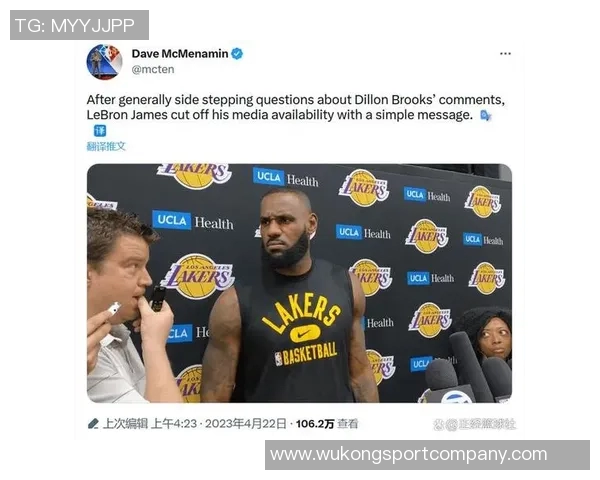
Task: Click the translate icon after the tweet text
Action: tap(485, 115)
